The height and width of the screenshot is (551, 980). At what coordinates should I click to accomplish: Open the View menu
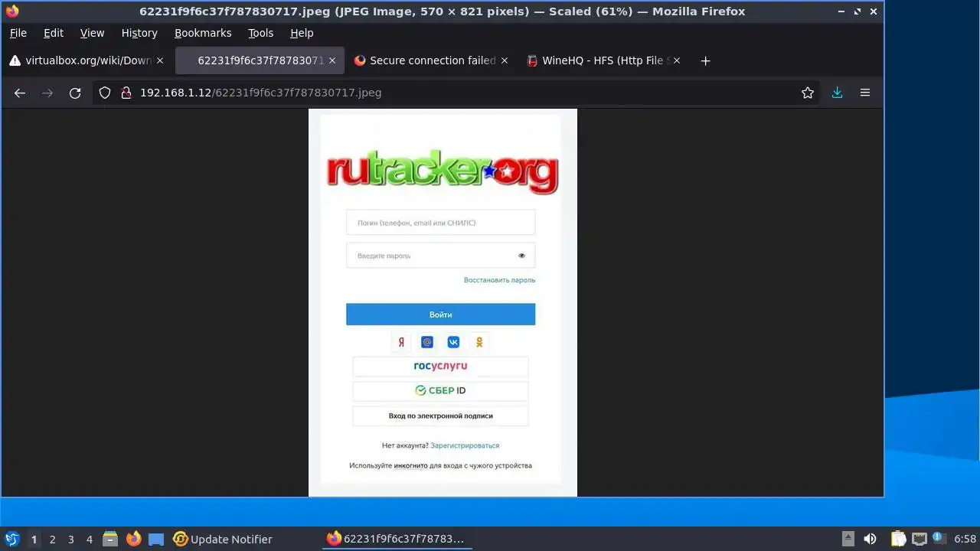92,33
